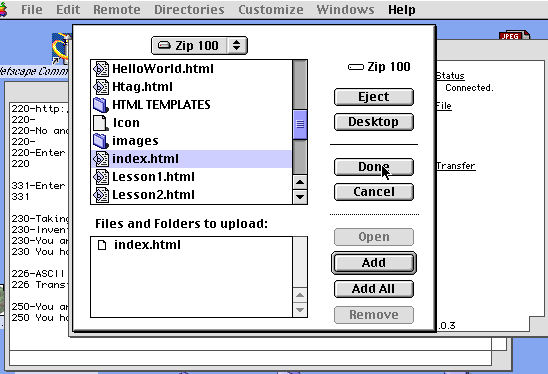The width and height of the screenshot is (548, 374).
Task: Click the Cancel button
Action: tap(374, 192)
